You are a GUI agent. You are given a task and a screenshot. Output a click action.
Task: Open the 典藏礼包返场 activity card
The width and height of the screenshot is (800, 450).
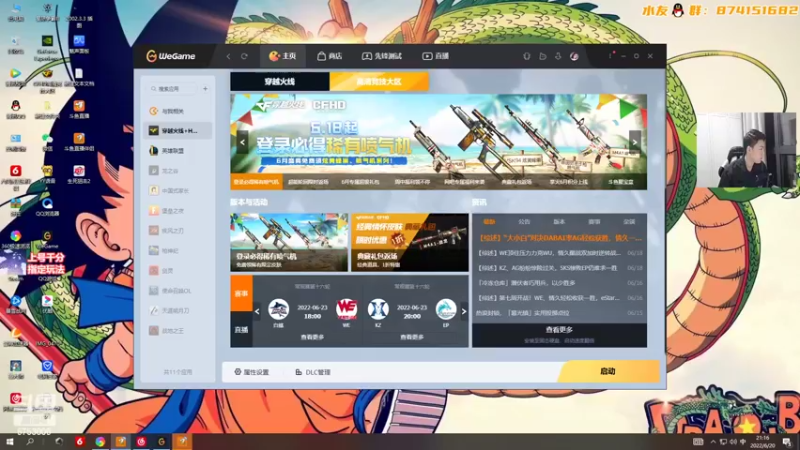(x=410, y=242)
